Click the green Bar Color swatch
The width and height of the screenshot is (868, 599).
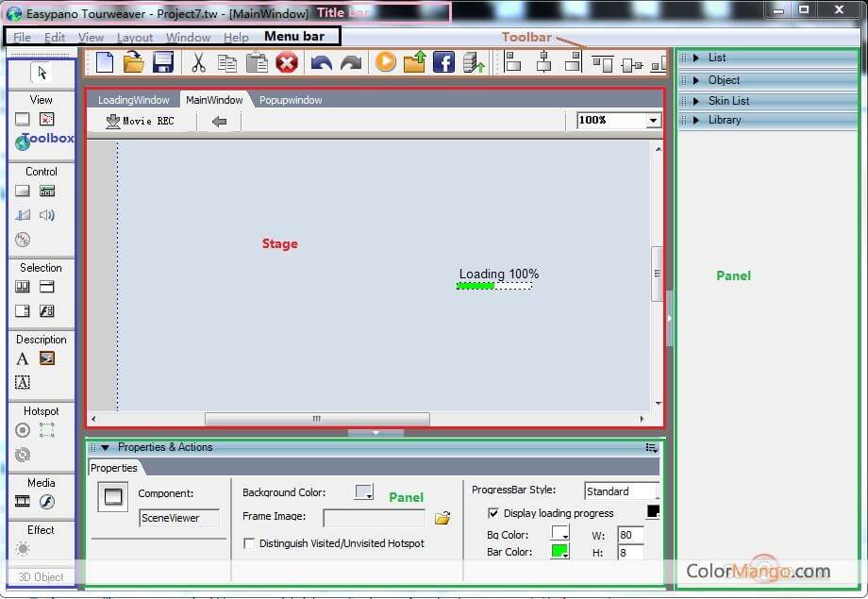(x=559, y=552)
